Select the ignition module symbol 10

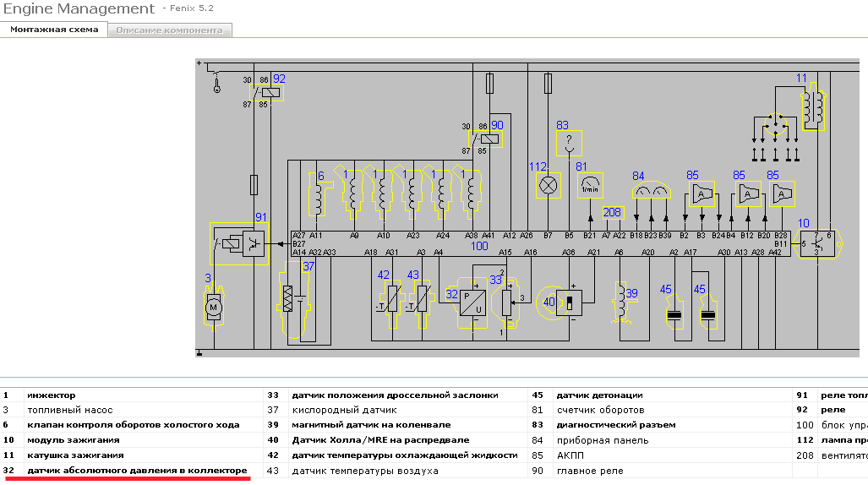(819, 243)
